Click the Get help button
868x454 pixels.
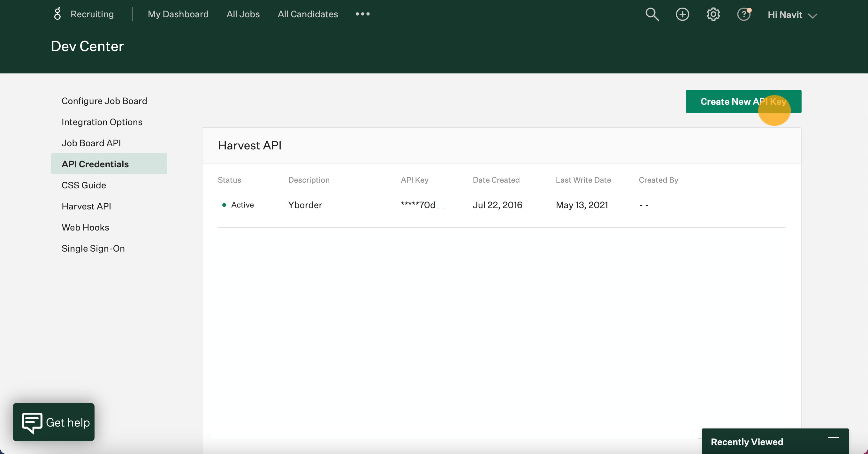pos(54,422)
